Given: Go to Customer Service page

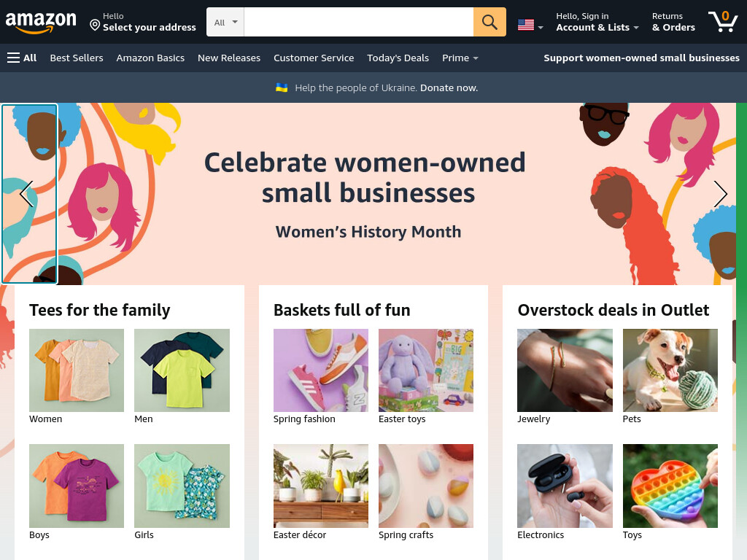Looking at the screenshot, I should (x=314, y=58).
